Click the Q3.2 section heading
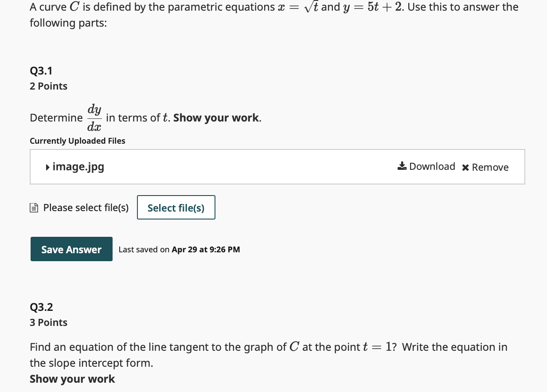547x392 pixels. tap(41, 306)
